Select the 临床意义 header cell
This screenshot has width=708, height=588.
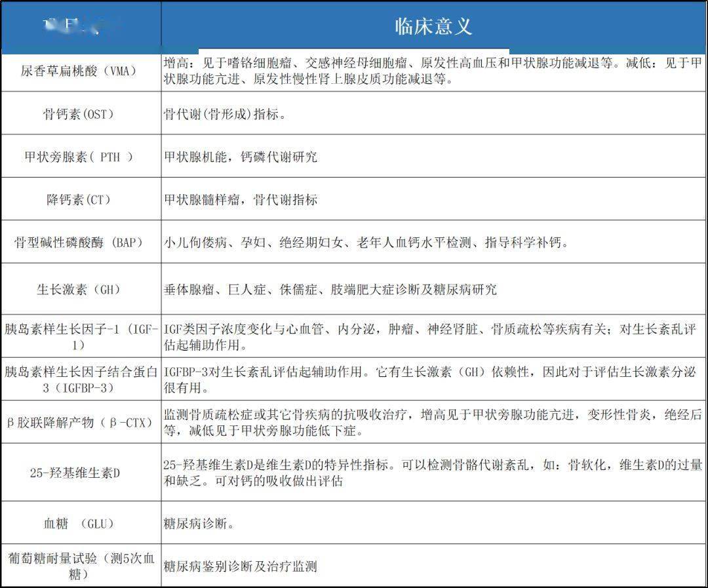433,27
